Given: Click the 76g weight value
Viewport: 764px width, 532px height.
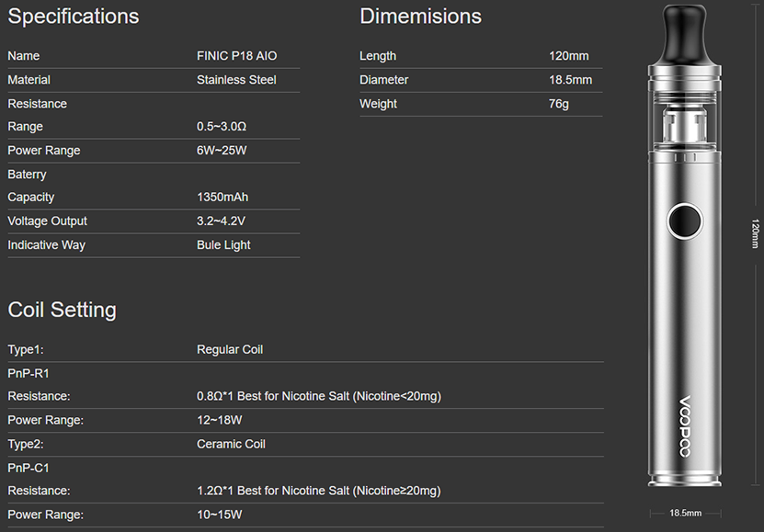Looking at the screenshot, I should (x=559, y=104).
